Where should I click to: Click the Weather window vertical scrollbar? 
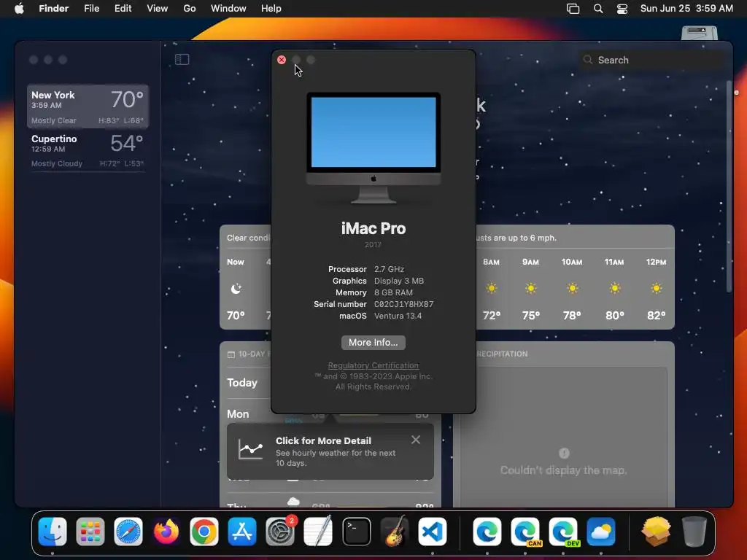click(729, 187)
